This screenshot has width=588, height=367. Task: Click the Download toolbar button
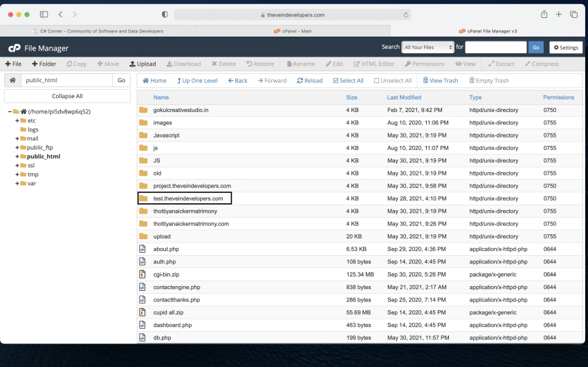coord(184,64)
